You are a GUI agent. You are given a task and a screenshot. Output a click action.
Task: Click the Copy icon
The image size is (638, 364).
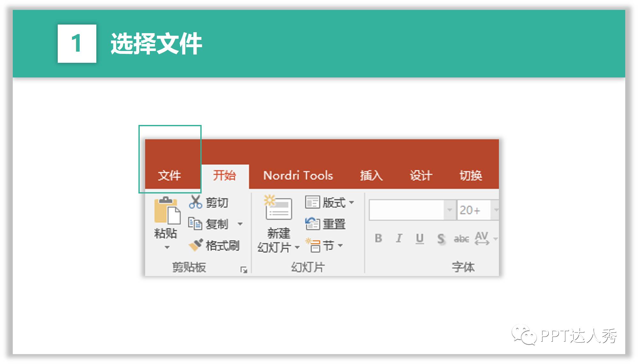pos(195,223)
